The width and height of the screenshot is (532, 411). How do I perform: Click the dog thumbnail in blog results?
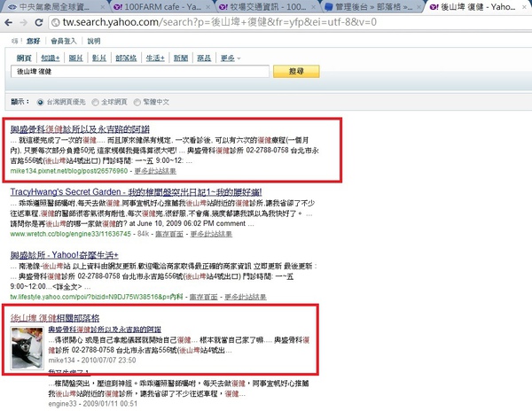coord(27,348)
